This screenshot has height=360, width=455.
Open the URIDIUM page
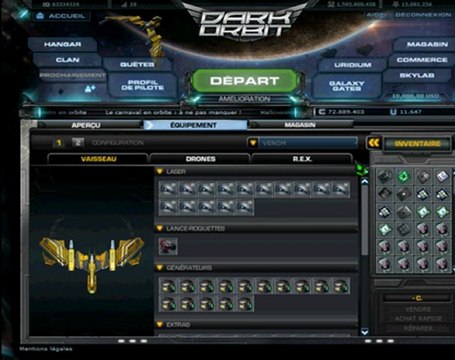click(353, 65)
